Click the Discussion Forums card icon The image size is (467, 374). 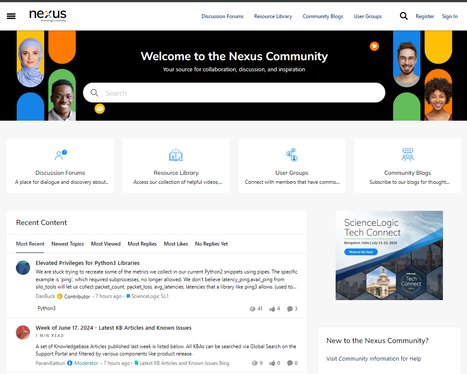(61, 155)
